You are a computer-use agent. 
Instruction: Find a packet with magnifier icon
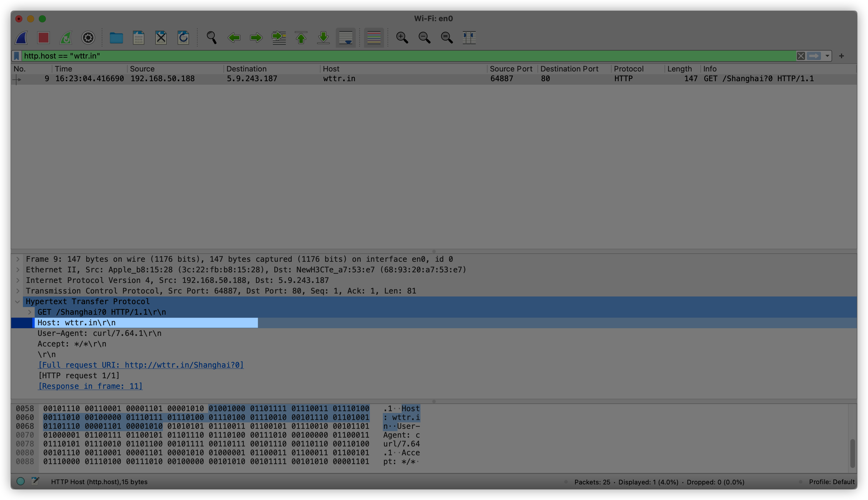click(211, 37)
